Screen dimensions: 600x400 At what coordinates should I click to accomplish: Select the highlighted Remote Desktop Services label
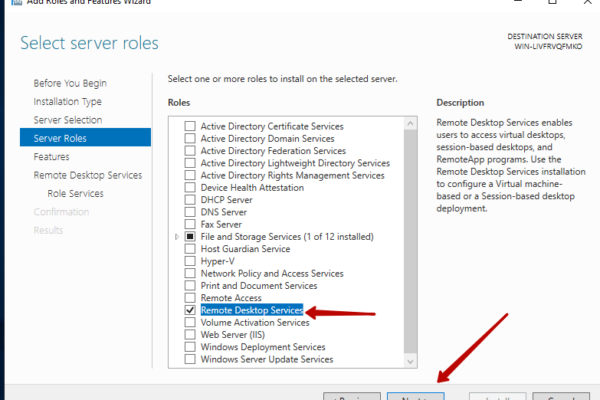[252, 310]
